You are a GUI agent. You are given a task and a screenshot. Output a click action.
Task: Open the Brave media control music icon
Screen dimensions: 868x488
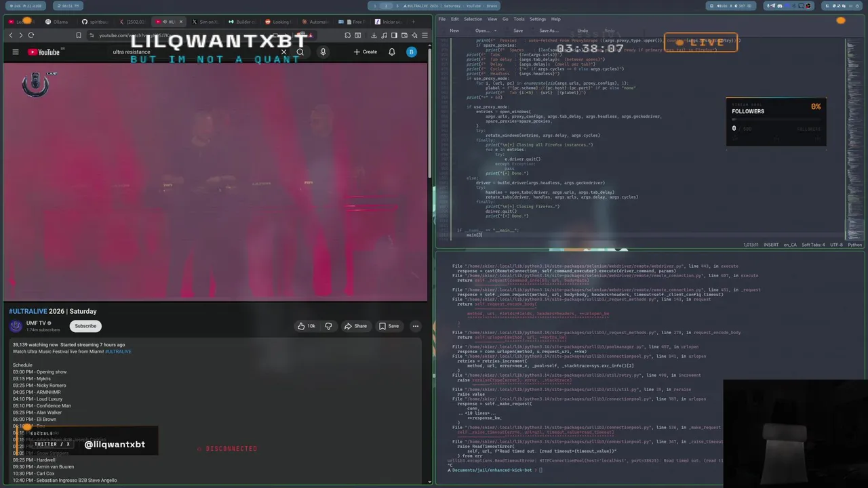[384, 35]
